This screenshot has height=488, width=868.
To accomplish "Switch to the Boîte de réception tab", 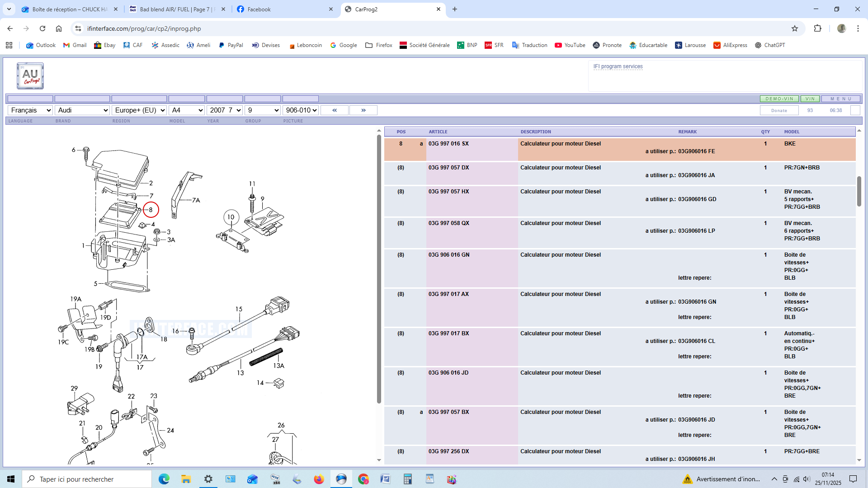I will coord(70,9).
